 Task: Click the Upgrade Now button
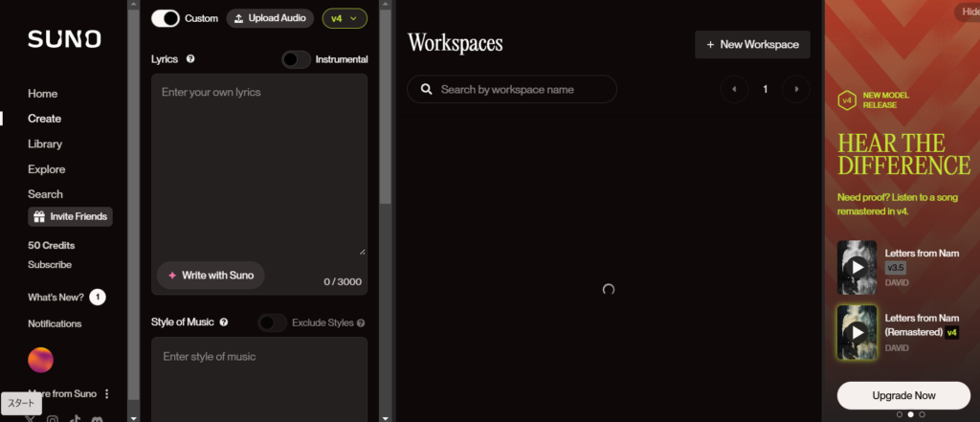(x=903, y=395)
